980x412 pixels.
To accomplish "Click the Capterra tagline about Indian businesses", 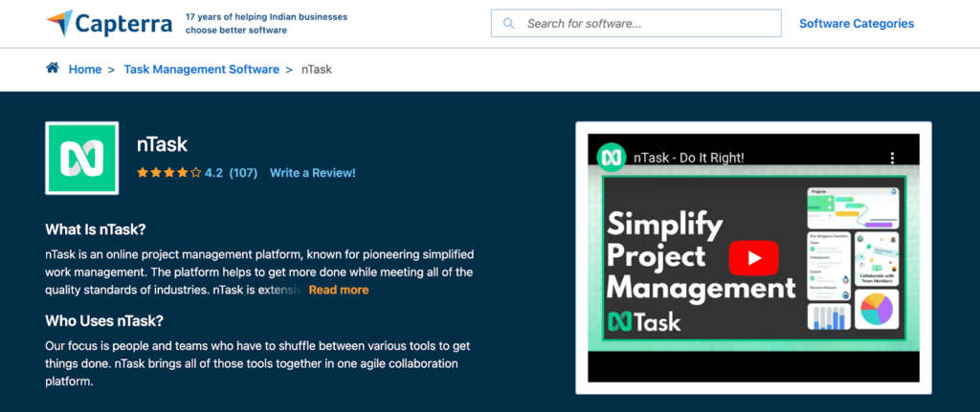I will coord(266,23).
